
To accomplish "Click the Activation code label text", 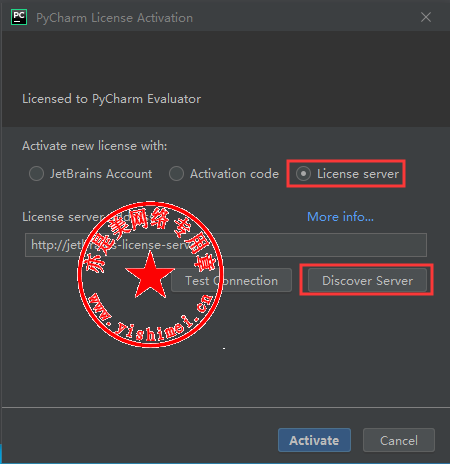I will point(234,174).
